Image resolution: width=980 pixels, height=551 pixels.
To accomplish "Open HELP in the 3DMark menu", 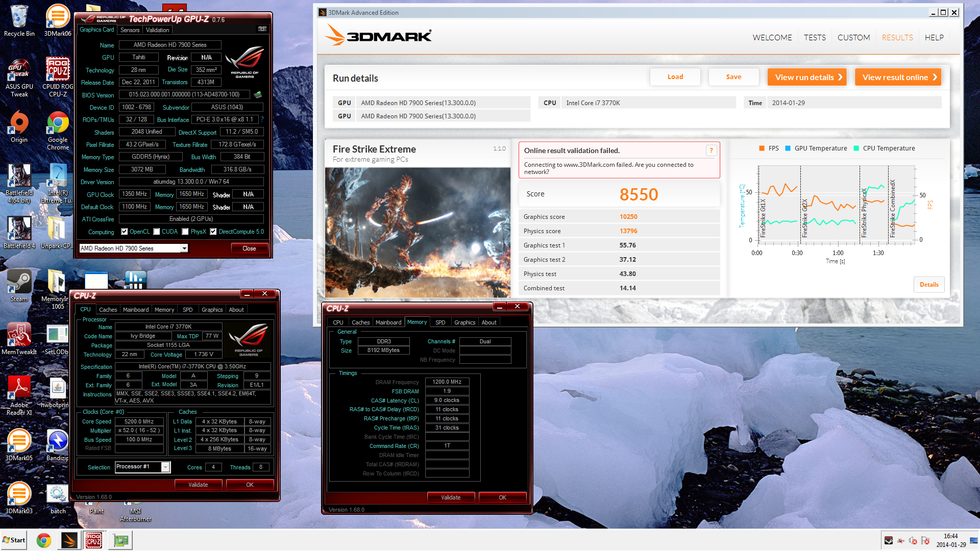I will [934, 37].
